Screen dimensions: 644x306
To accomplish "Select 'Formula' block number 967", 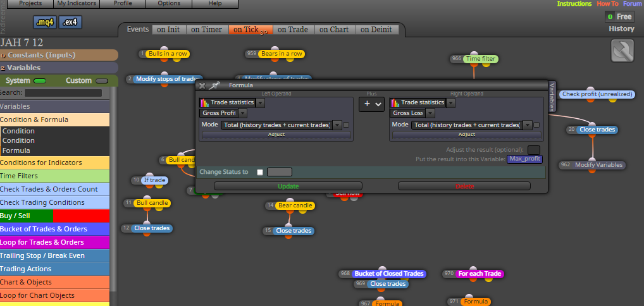I will pos(387,303).
